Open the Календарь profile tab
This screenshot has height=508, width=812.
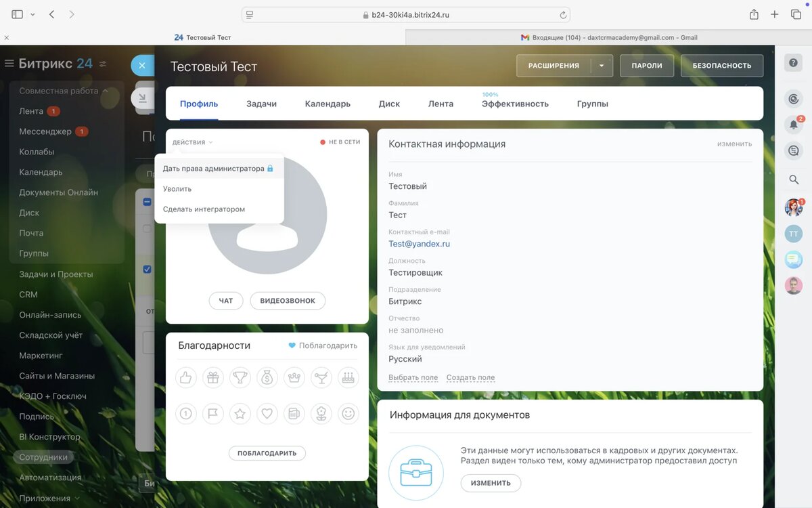pos(328,104)
